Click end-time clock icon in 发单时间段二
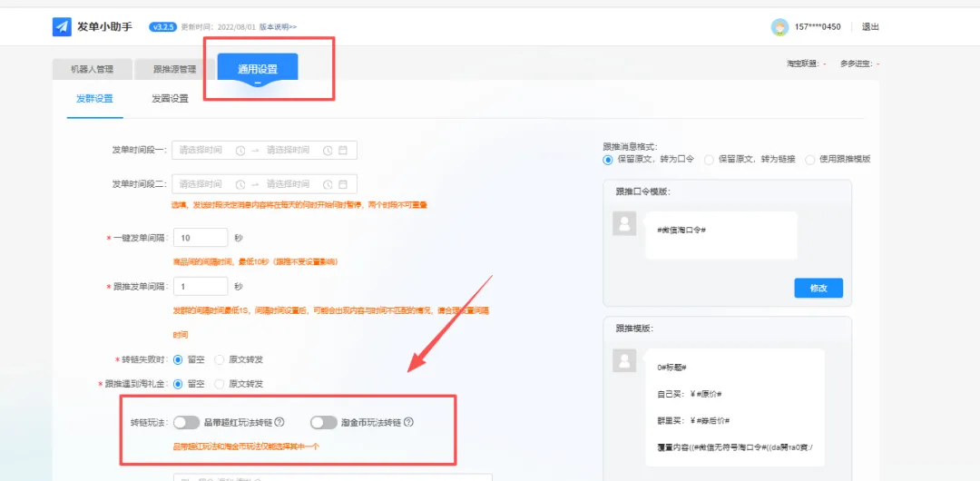 coord(328,184)
